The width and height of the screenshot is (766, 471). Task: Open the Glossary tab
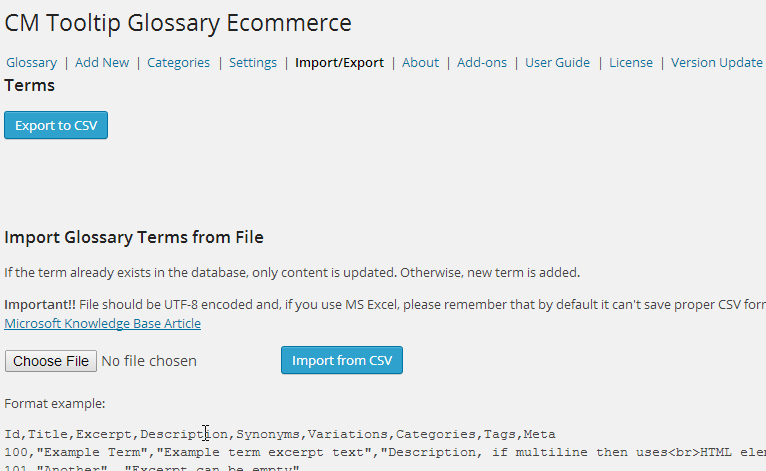(32, 63)
